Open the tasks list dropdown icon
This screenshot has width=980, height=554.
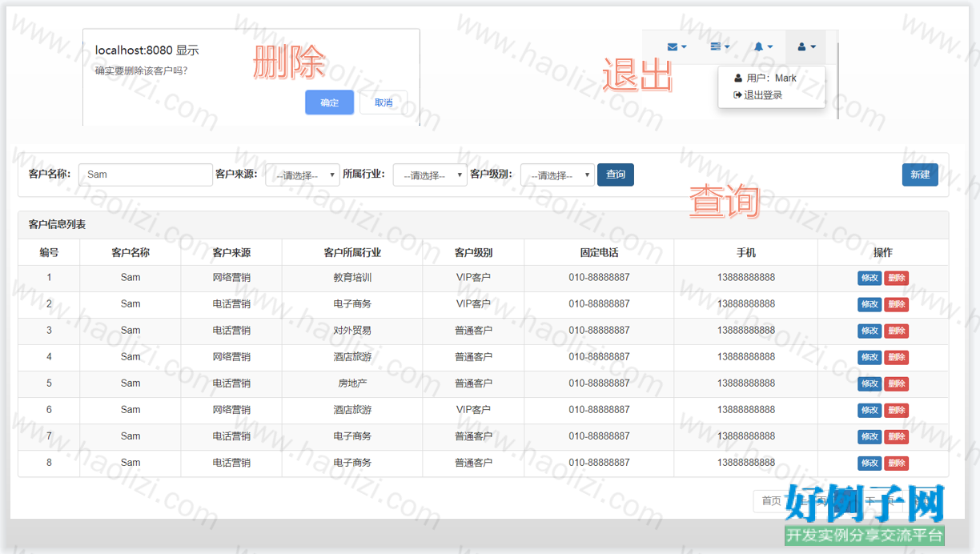coord(720,47)
